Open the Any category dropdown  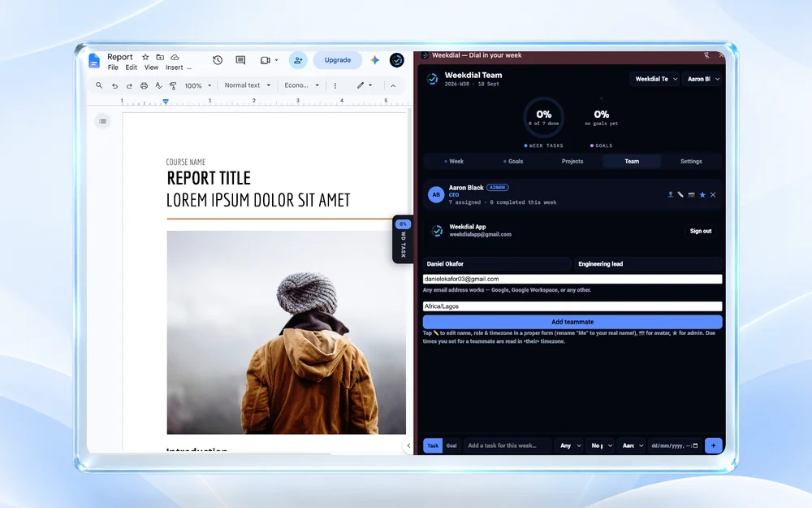point(569,445)
